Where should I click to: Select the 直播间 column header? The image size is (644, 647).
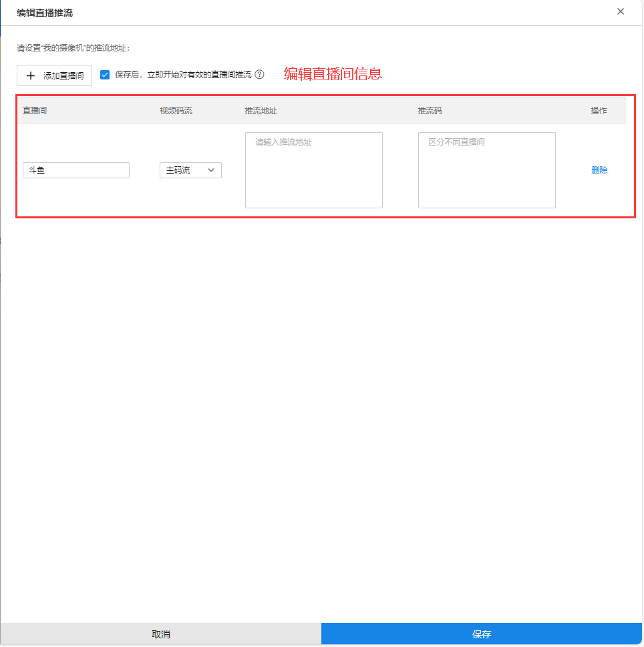coord(35,111)
